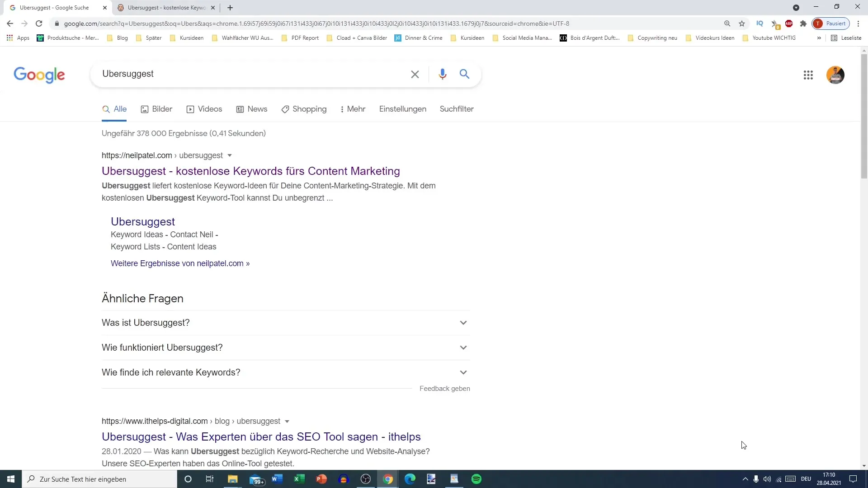Click the Google apps grid icon
Viewport: 868px width, 488px height.
pos(808,75)
